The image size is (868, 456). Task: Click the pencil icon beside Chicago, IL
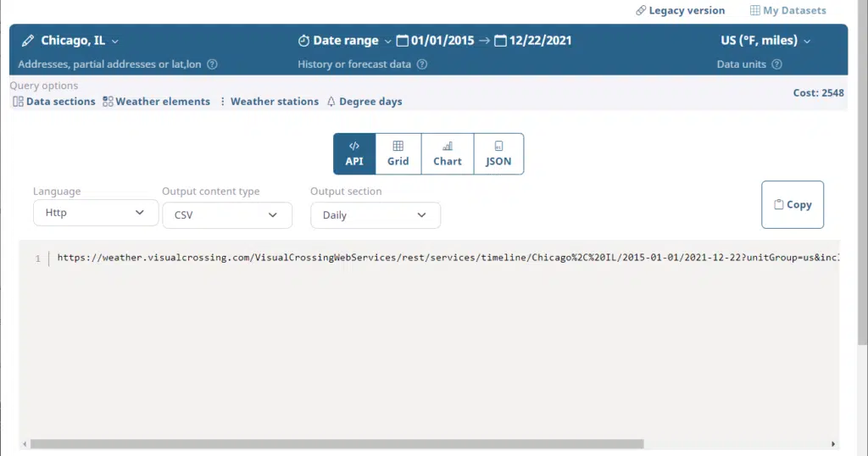(x=28, y=41)
